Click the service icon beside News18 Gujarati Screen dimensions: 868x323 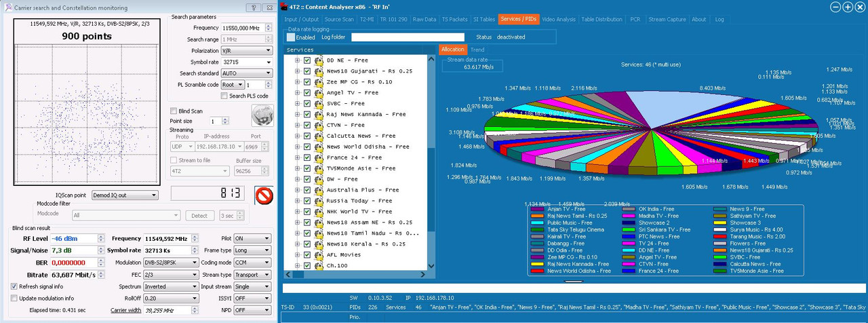(x=319, y=71)
